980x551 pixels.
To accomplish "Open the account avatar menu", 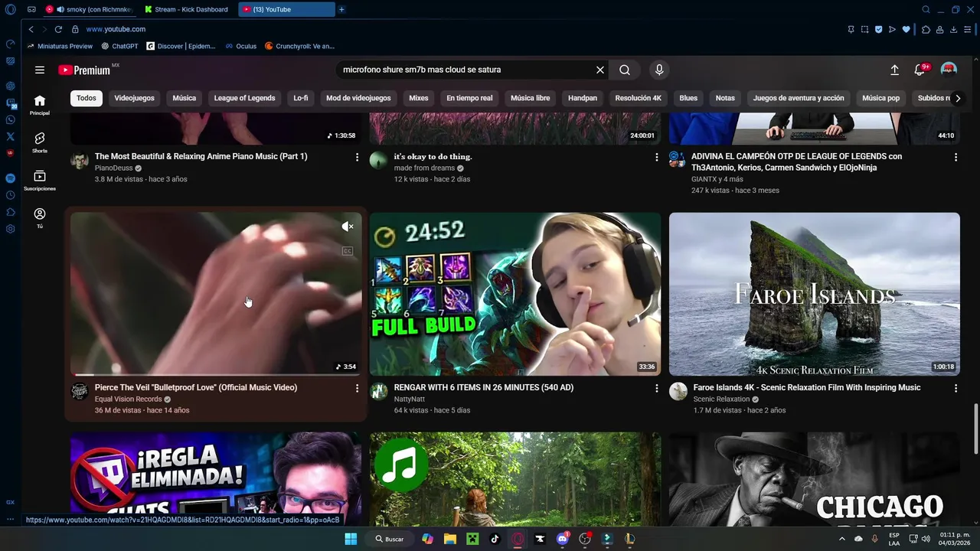I will click(949, 70).
